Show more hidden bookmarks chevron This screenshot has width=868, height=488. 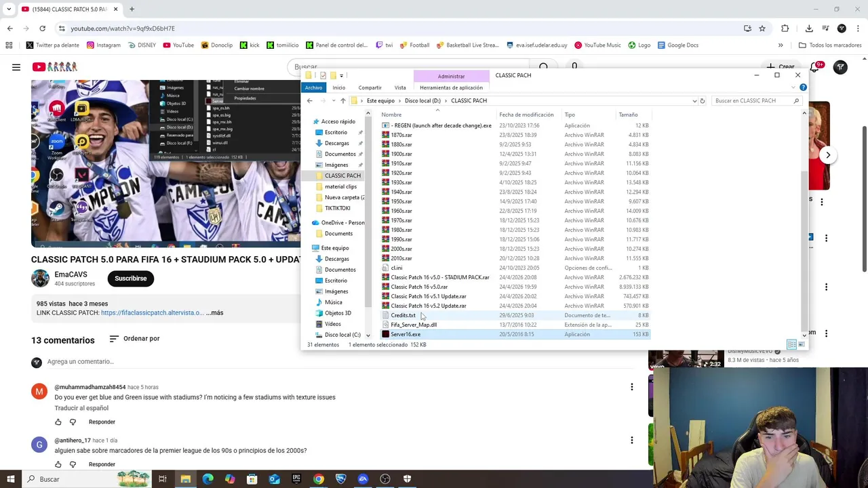pos(781,45)
